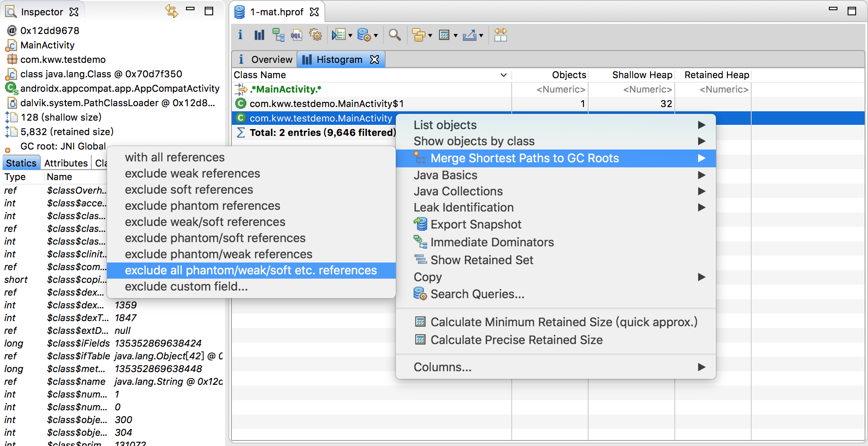Select Merge Shortest Paths to GC Roots
Viewport: 868px width, 446px height.
coord(556,158)
